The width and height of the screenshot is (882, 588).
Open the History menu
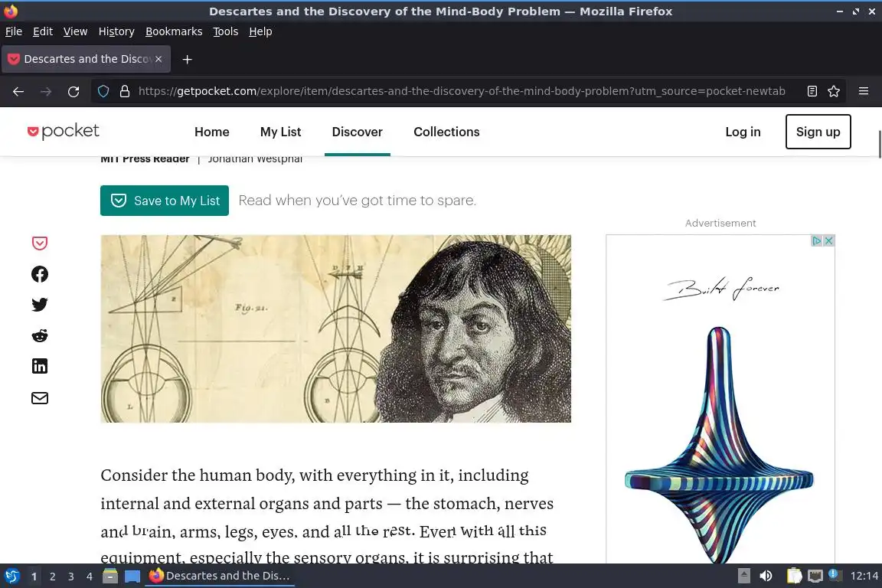point(116,31)
